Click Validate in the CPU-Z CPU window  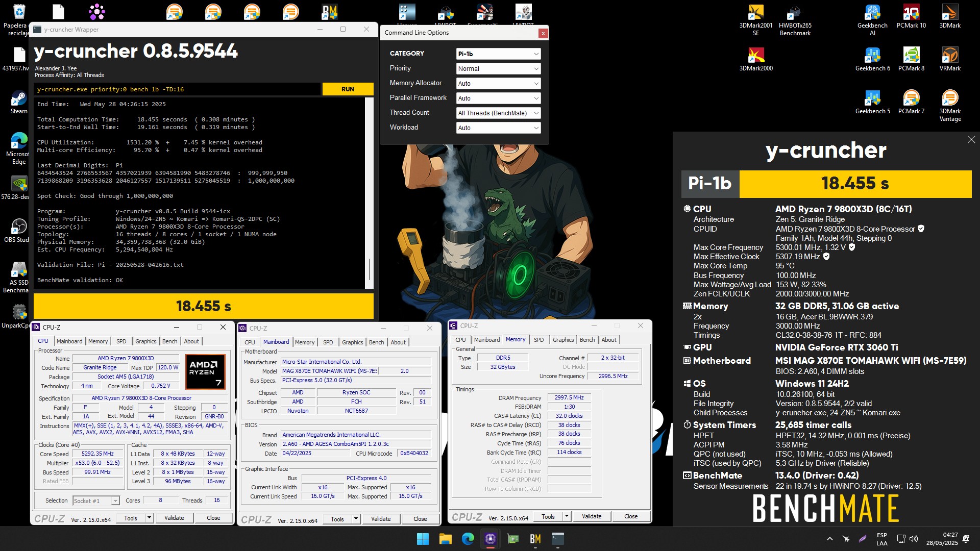(174, 518)
